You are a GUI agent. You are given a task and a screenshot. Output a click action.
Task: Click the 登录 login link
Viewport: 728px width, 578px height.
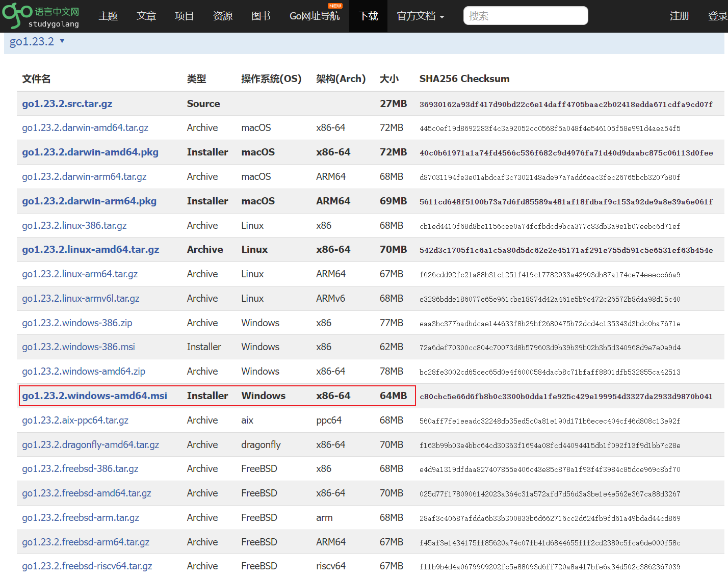point(717,16)
